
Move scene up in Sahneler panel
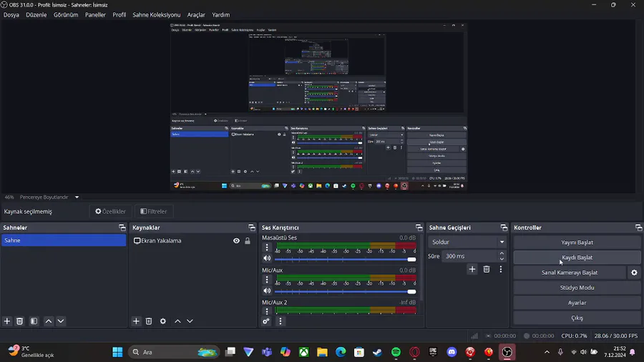point(49,321)
